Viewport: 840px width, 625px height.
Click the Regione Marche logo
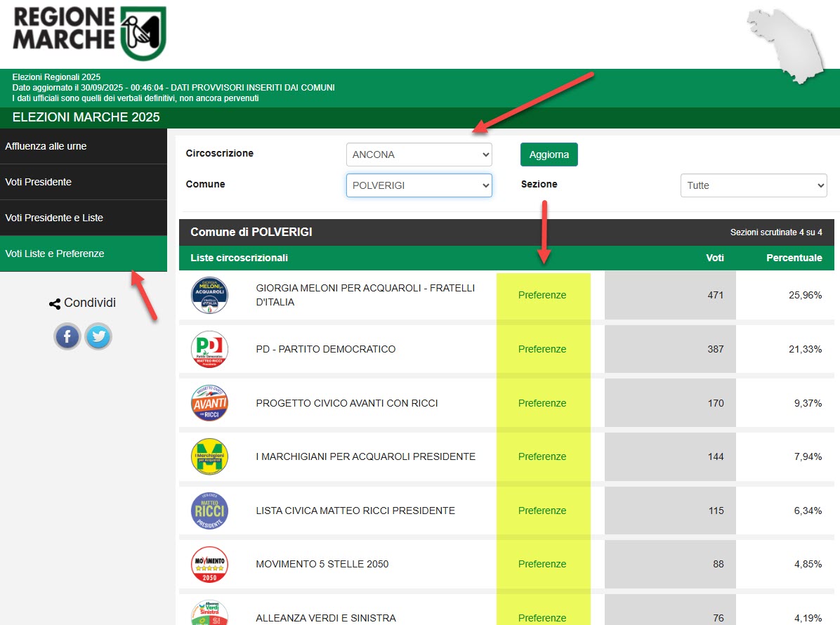click(x=89, y=33)
